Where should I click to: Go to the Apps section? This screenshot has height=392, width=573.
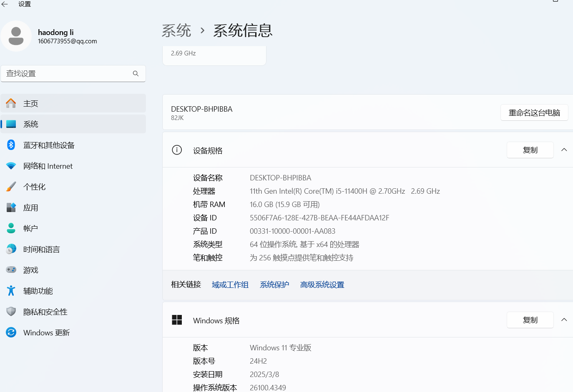pyautogui.click(x=31, y=207)
